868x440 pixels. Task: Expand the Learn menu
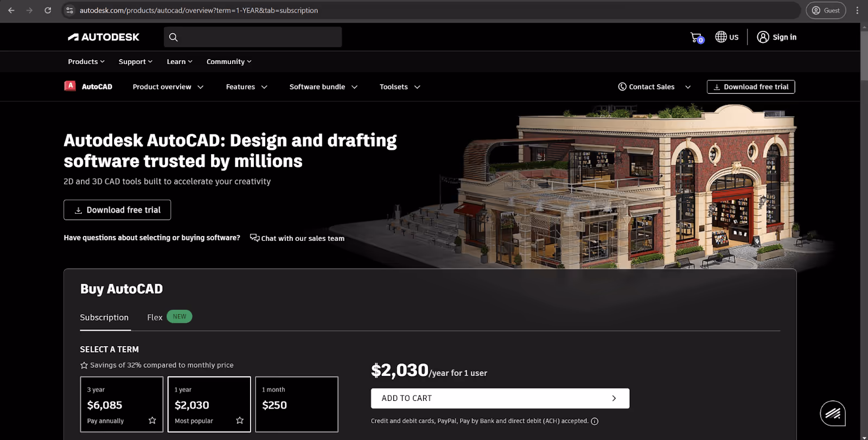click(180, 62)
